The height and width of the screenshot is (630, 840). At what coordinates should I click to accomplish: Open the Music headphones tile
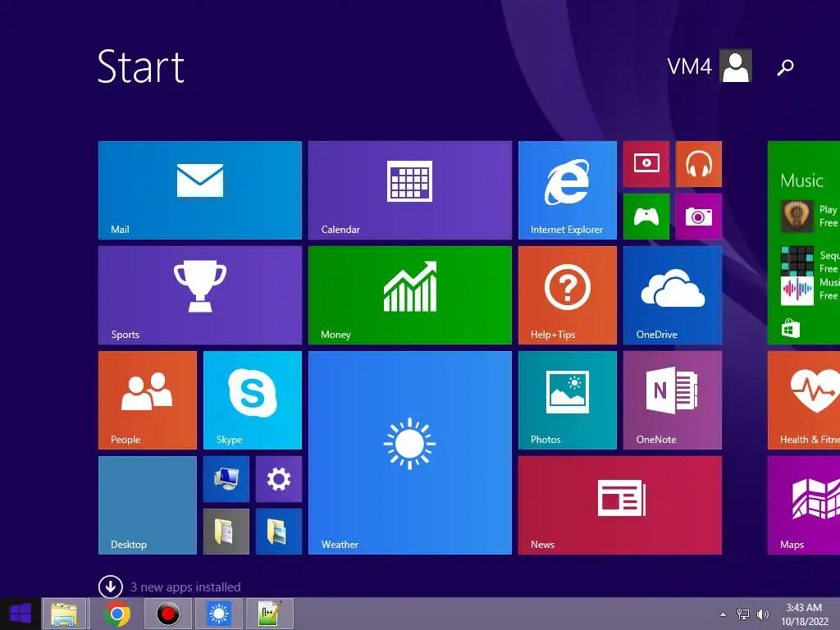coord(699,164)
